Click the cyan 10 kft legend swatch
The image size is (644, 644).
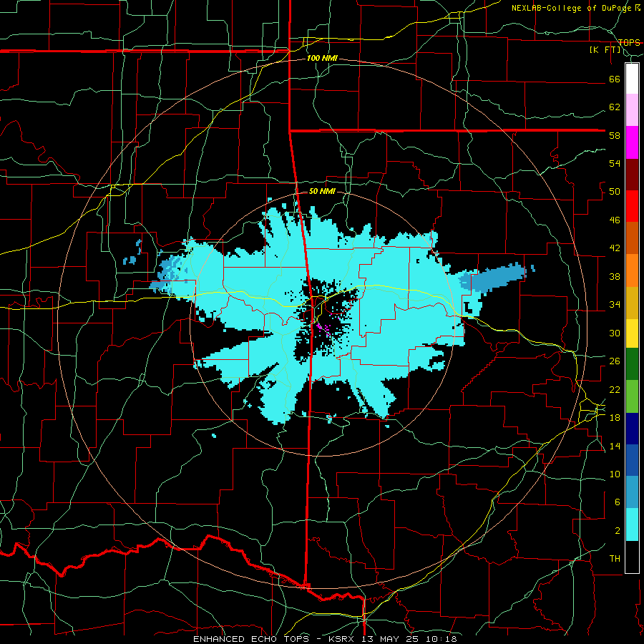[x=632, y=525]
